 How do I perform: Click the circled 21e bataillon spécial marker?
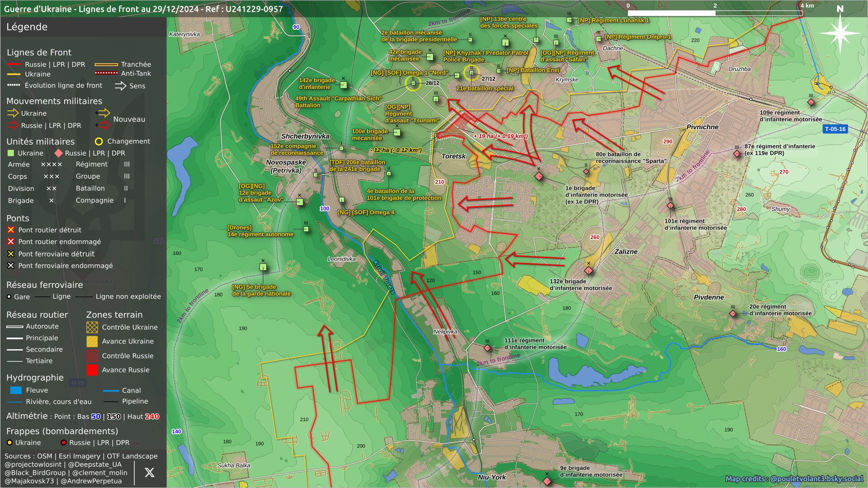pyautogui.click(x=471, y=72)
